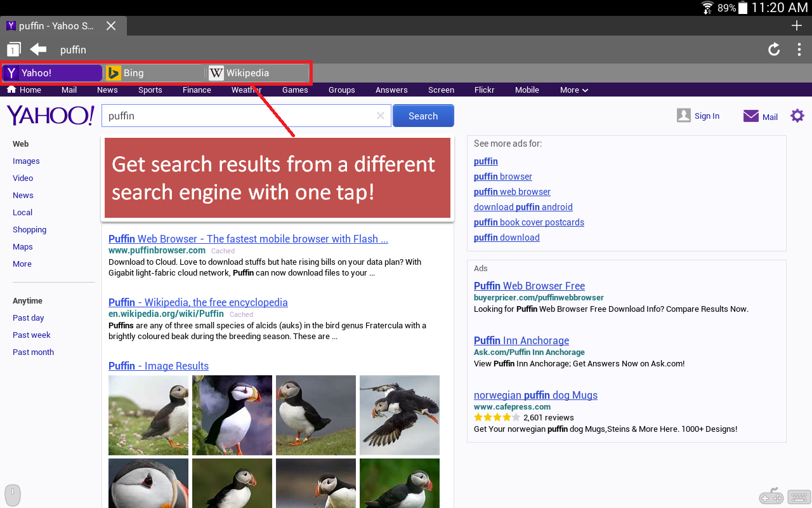Screen dimensions: 812x508
Task: Limit results to Past week
Action: pyautogui.click(x=32, y=335)
